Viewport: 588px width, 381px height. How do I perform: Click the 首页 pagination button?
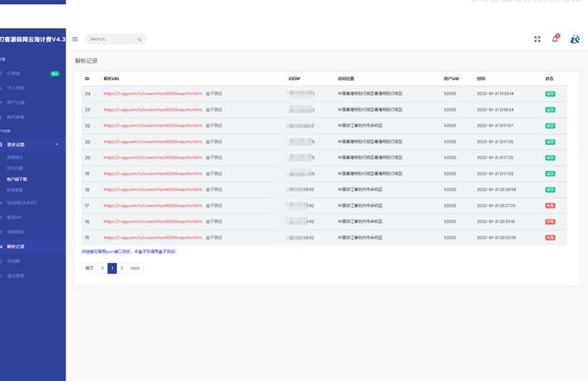tap(90, 268)
